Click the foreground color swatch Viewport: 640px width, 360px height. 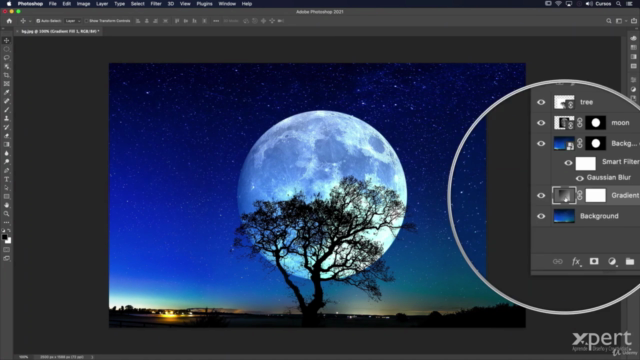point(4,237)
